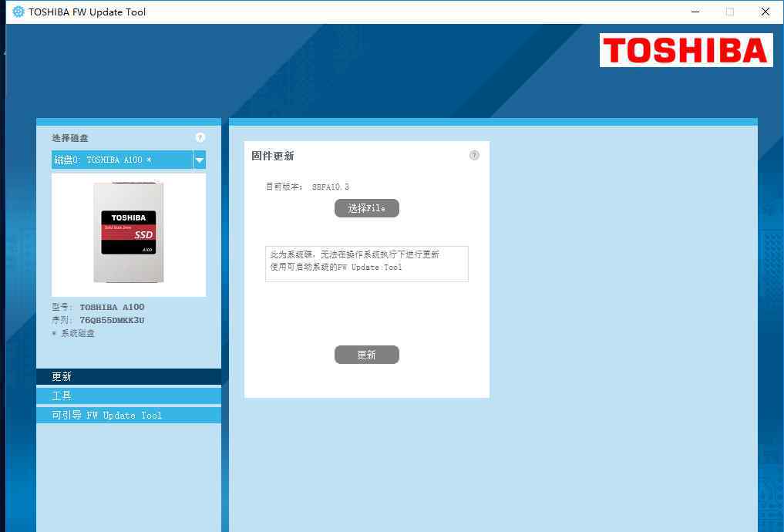
Task: Click the system disk warning message box
Action: [366, 264]
